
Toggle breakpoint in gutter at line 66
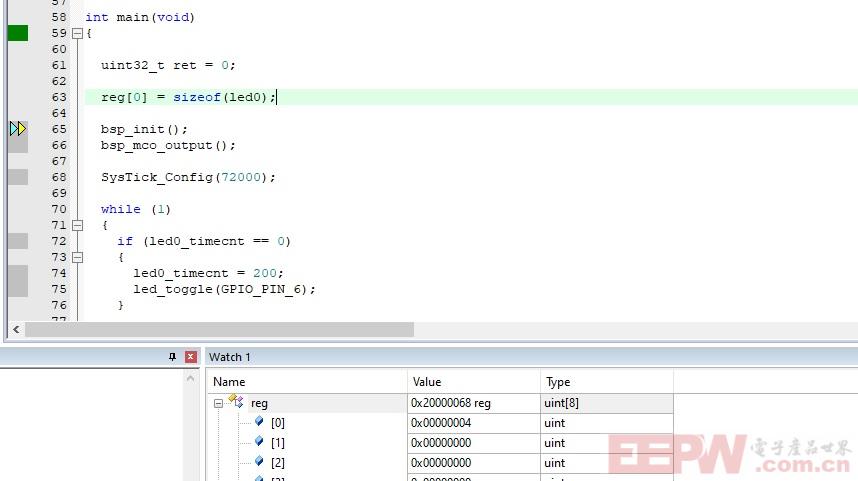click(x=18, y=145)
